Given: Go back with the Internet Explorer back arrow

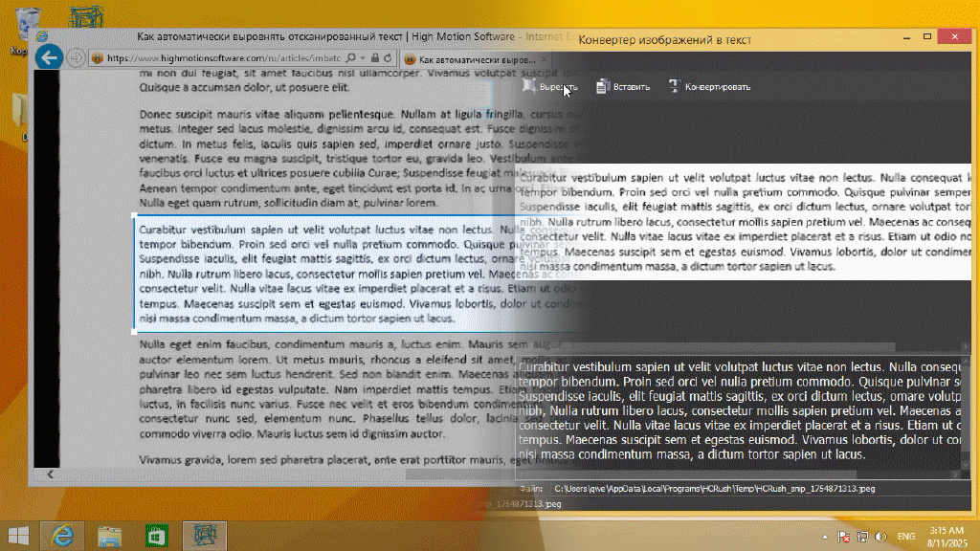Looking at the screenshot, I should point(49,57).
